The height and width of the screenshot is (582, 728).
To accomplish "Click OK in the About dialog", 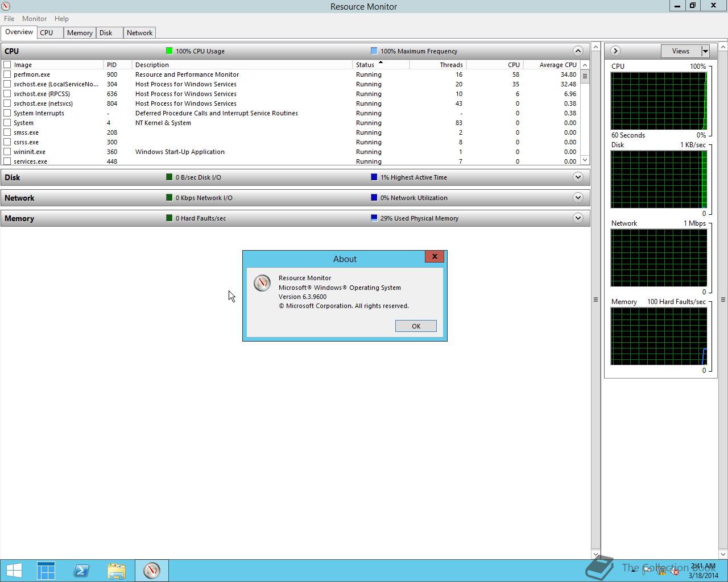I will 416,326.
